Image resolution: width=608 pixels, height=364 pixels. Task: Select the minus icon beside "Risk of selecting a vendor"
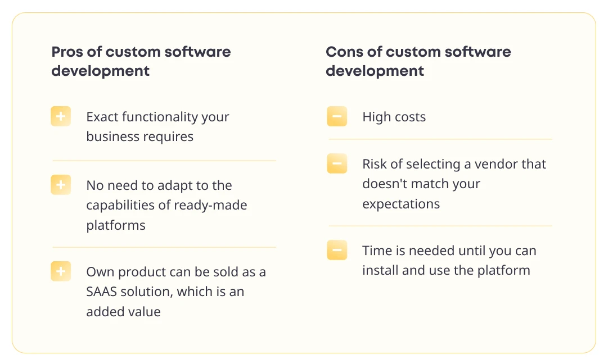pos(337,163)
